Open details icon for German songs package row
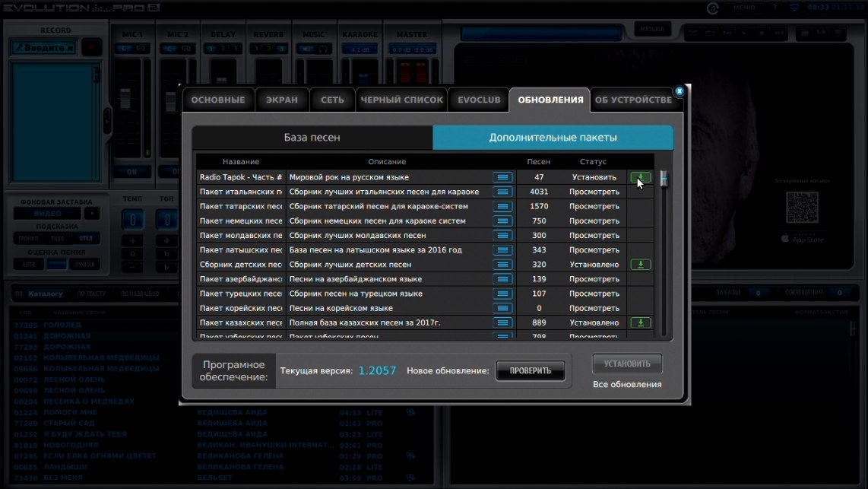 click(x=502, y=221)
